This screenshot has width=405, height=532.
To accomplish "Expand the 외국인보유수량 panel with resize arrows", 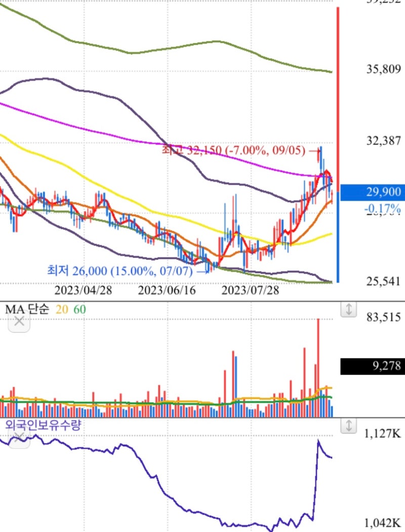I will (x=348, y=426).
